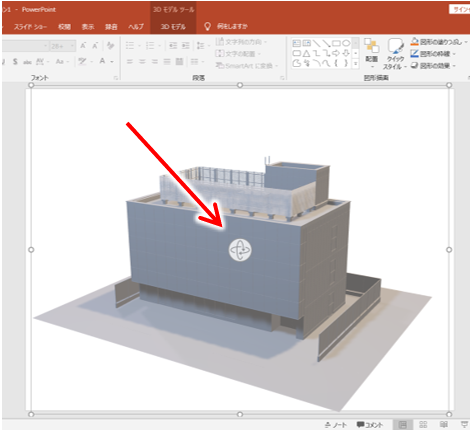The width and height of the screenshot is (476, 430).
Task: Align text right
Action: (x=155, y=62)
